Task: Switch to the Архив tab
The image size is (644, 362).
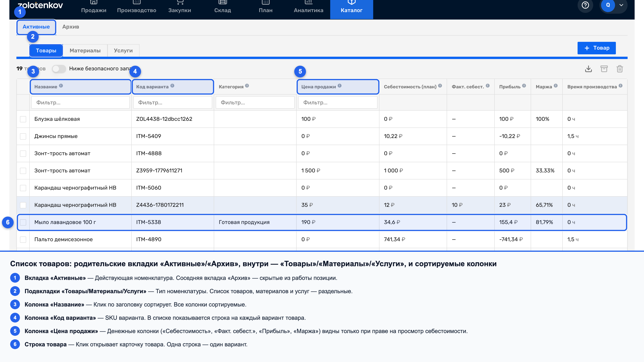Action: (71, 27)
